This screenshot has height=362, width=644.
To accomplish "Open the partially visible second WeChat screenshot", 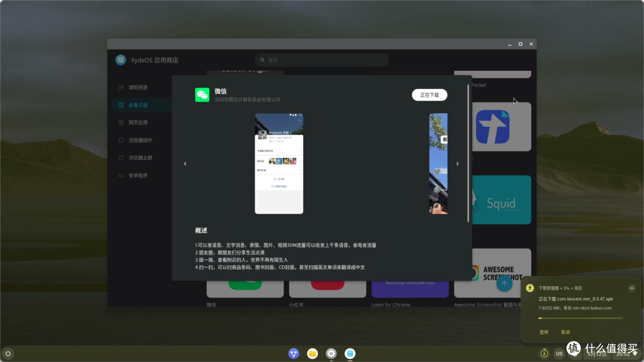I will click(438, 163).
